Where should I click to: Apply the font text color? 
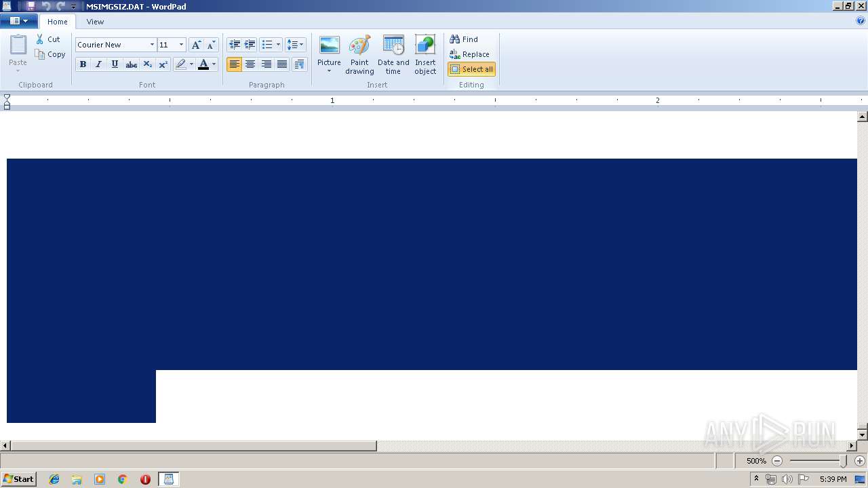coord(203,64)
